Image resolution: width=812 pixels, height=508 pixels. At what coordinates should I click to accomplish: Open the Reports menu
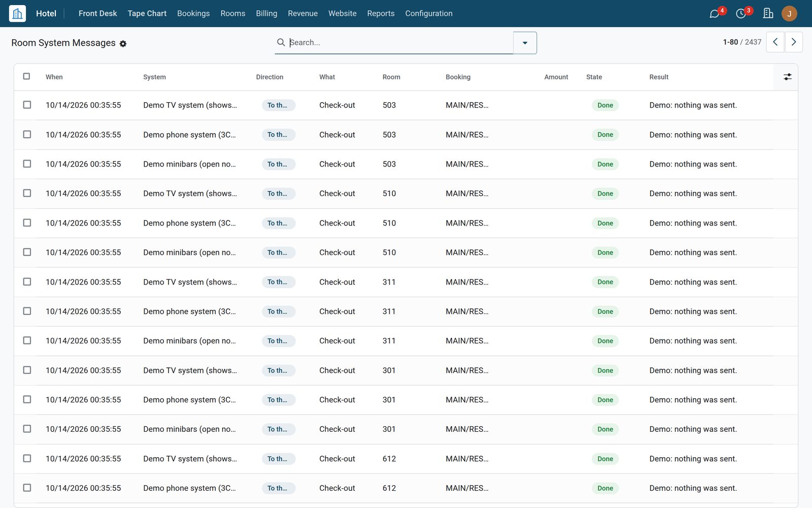pos(381,13)
